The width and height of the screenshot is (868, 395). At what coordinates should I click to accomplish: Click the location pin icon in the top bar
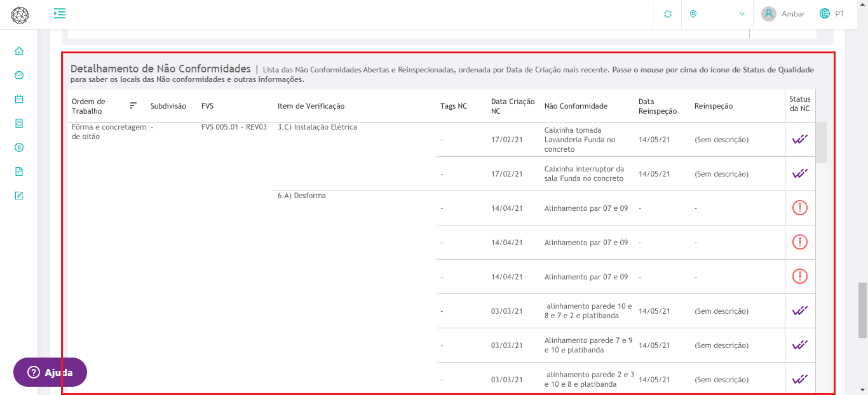(693, 14)
